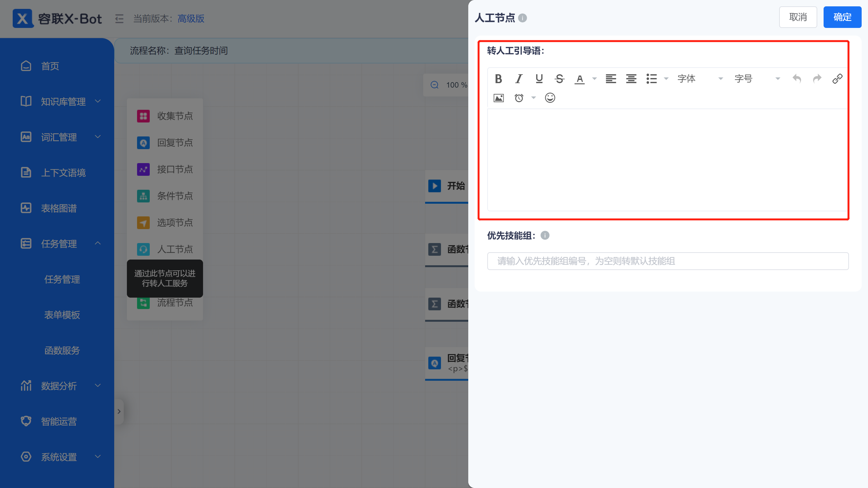
Task: Click the 确定 button
Action: (842, 17)
